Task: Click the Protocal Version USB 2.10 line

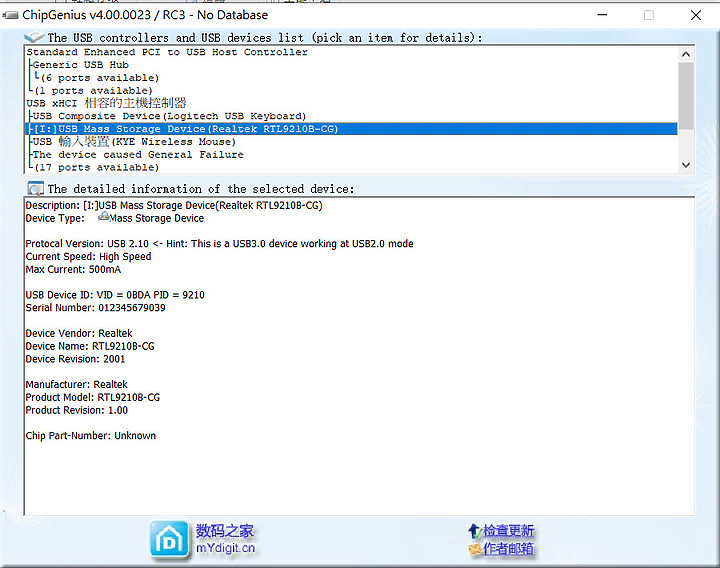Action: point(219,243)
